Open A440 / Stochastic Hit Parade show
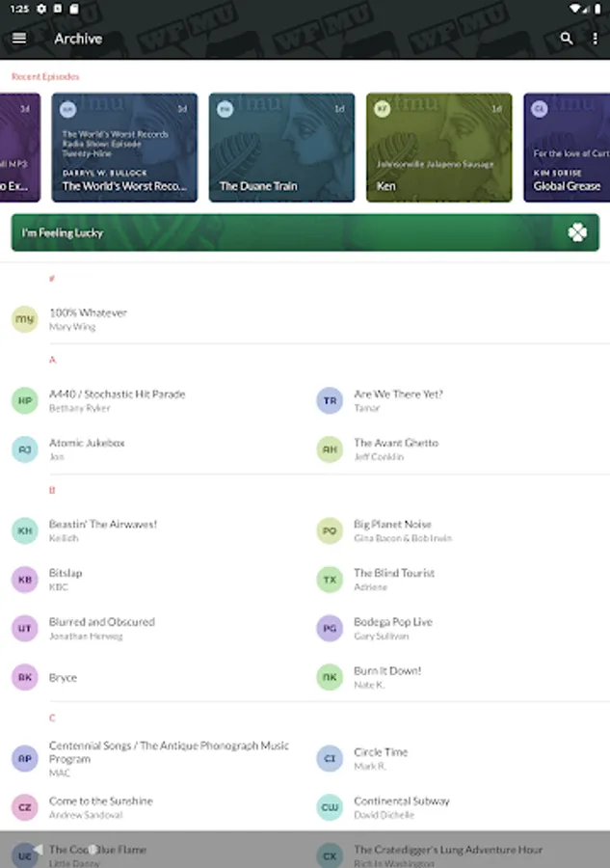The image size is (610, 868). [x=152, y=401]
